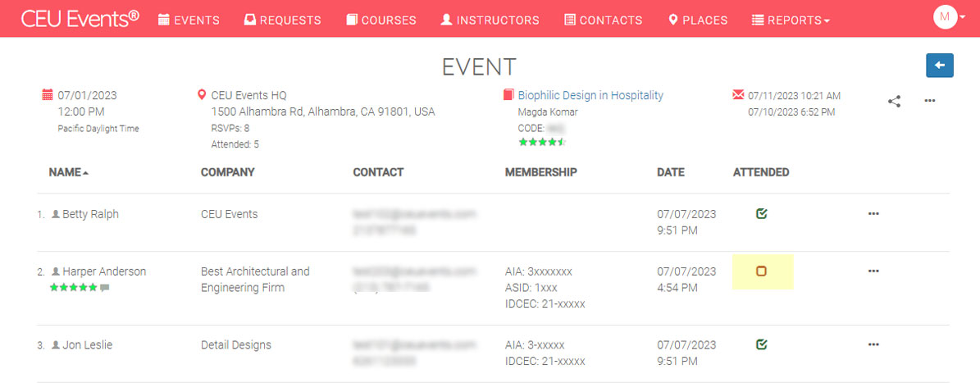980x383 pixels.
Task: Sort by the NAME column header
Action: [x=69, y=172]
